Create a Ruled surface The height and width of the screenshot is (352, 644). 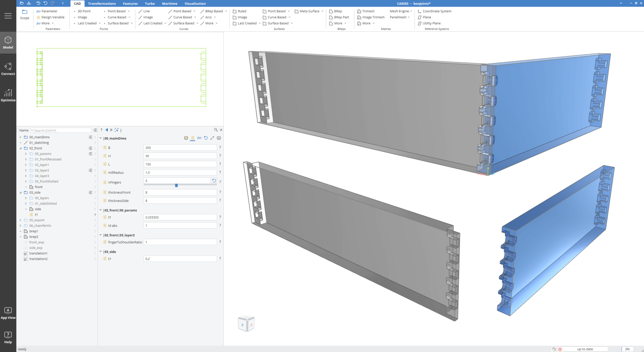(x=241, y=11)
